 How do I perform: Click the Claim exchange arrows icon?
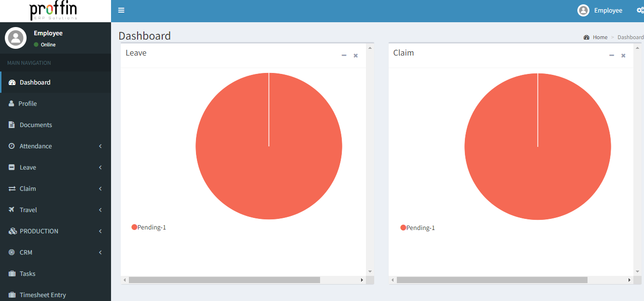point(12,189)
